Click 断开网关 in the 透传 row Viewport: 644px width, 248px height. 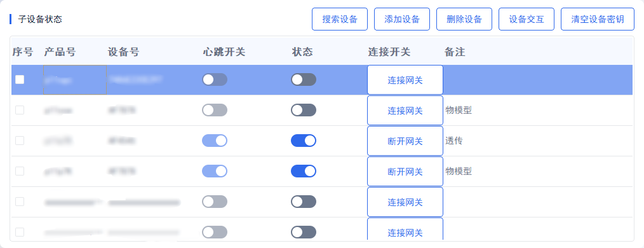click(405, 141)
